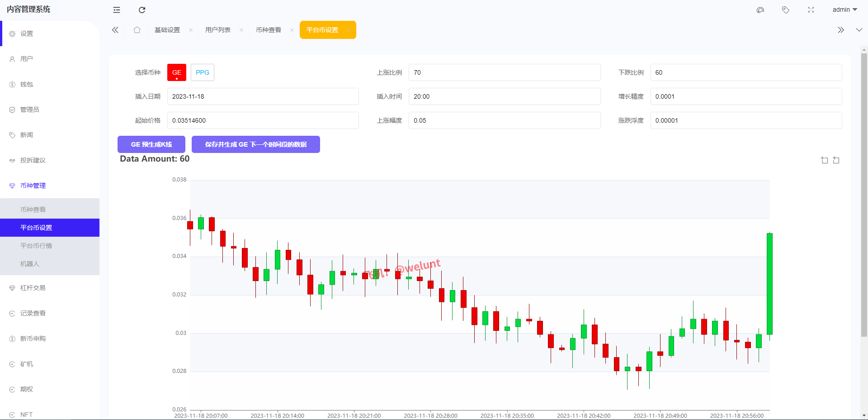868x420 pixels.
Task: Click the chart zoom reset icon
Action: click(836, 160)
